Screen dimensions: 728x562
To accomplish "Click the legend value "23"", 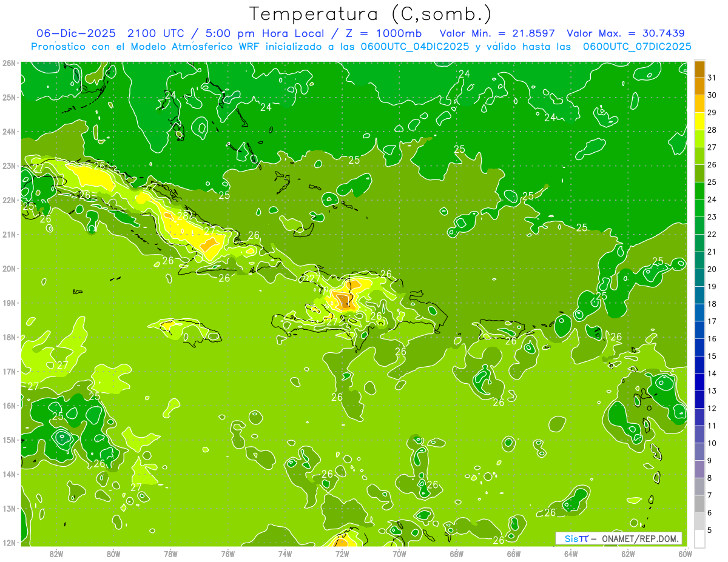I will [x=712, y=216].
